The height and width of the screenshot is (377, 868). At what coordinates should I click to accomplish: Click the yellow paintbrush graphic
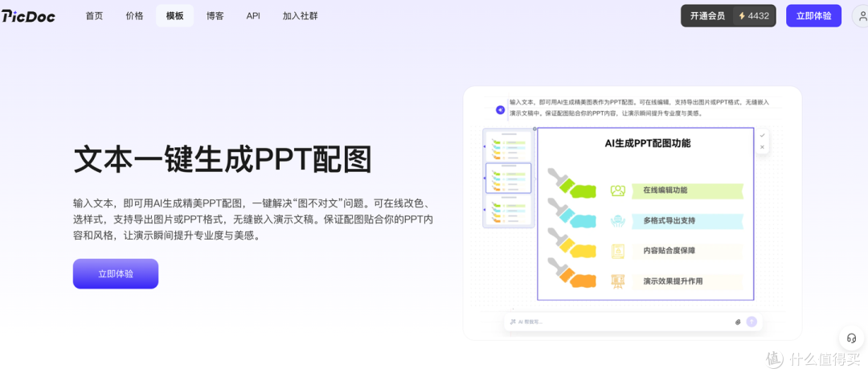572,244
